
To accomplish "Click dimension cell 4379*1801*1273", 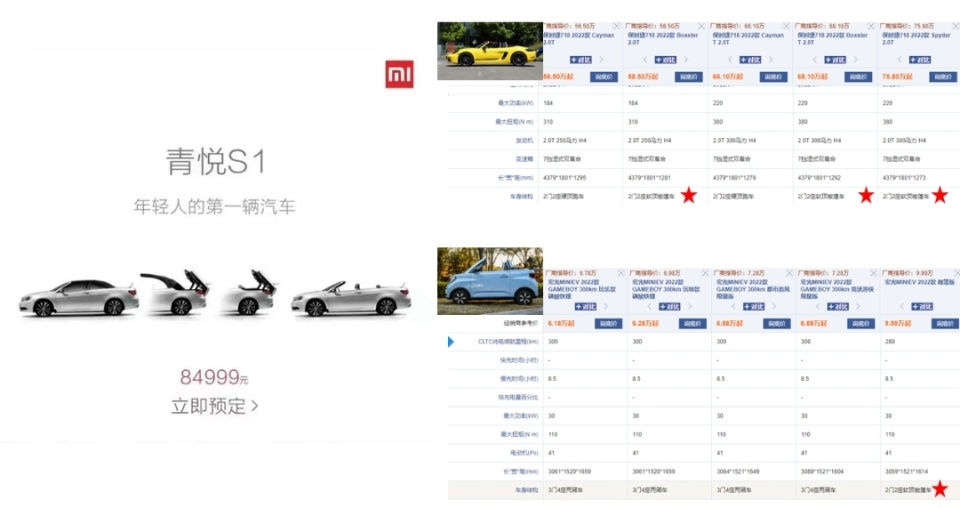I will click(904, 177).
